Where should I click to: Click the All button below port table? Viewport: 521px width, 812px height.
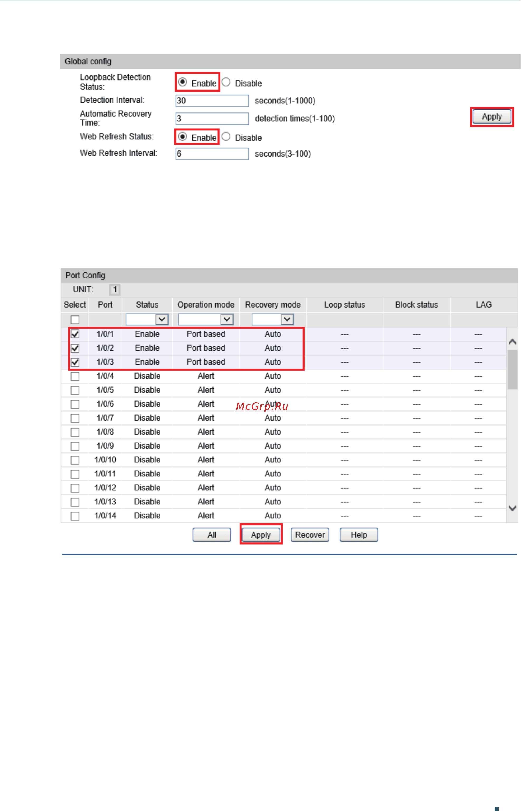pyautogui.click(x=212, y=535)
